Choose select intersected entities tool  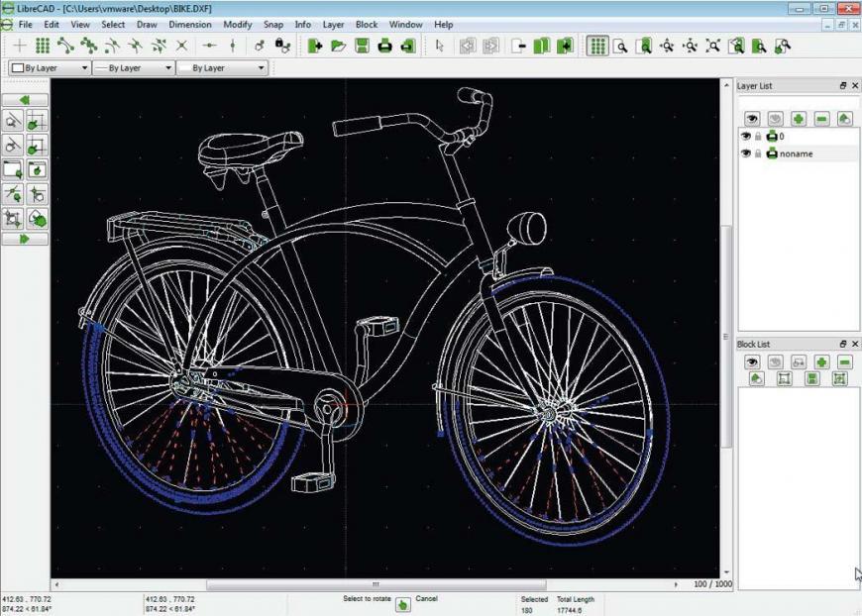coord(13,194)
